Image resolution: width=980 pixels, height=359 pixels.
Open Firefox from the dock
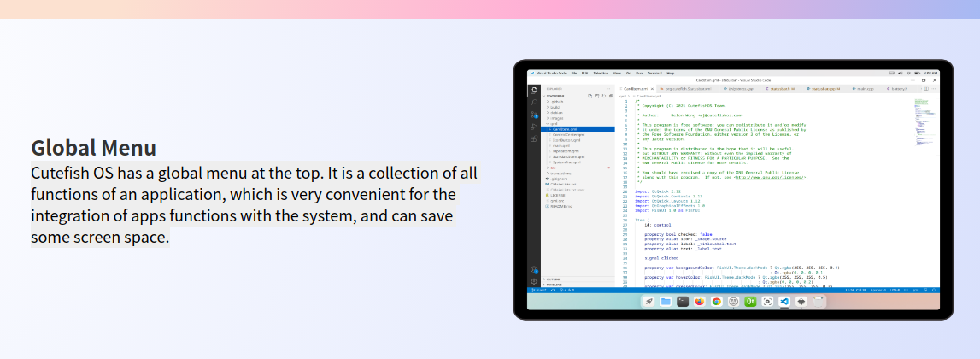[x=700, y=302]
